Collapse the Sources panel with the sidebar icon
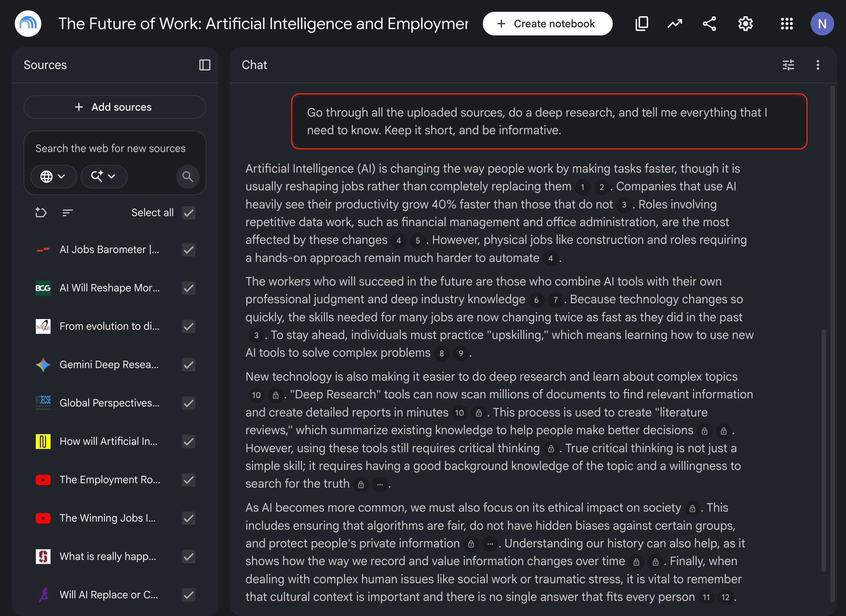 pyautogui.click(x=204, y=65)
